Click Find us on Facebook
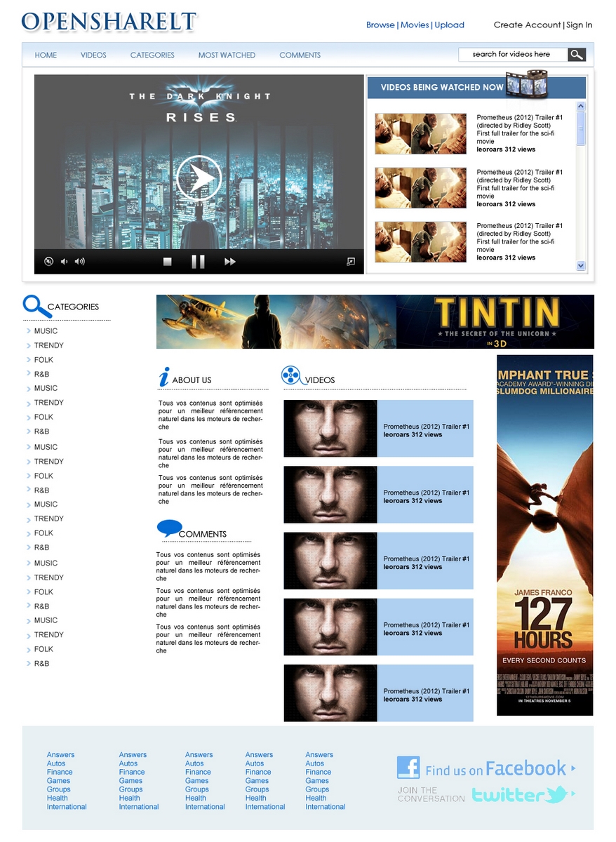Screen dimensions: 616x842 [495, 769]
